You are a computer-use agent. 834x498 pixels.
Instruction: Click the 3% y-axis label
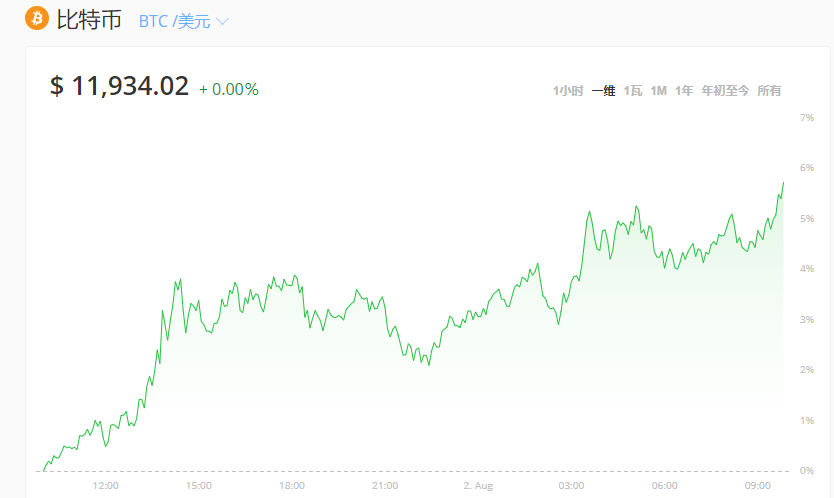click(807, 319)
